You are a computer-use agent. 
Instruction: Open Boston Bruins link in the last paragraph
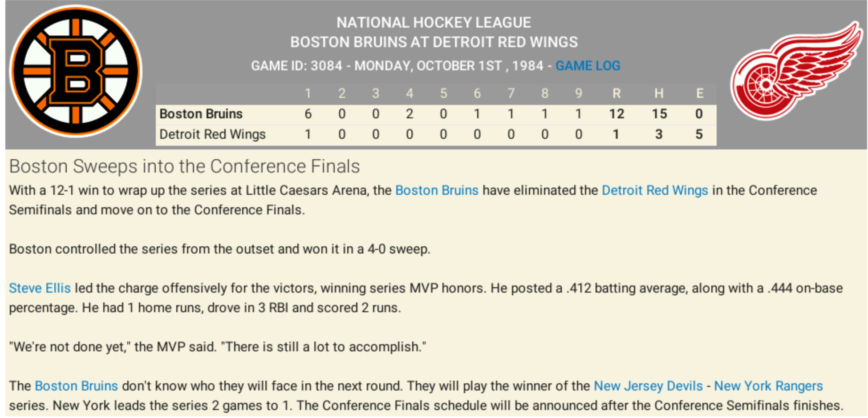tap(76, 386)
